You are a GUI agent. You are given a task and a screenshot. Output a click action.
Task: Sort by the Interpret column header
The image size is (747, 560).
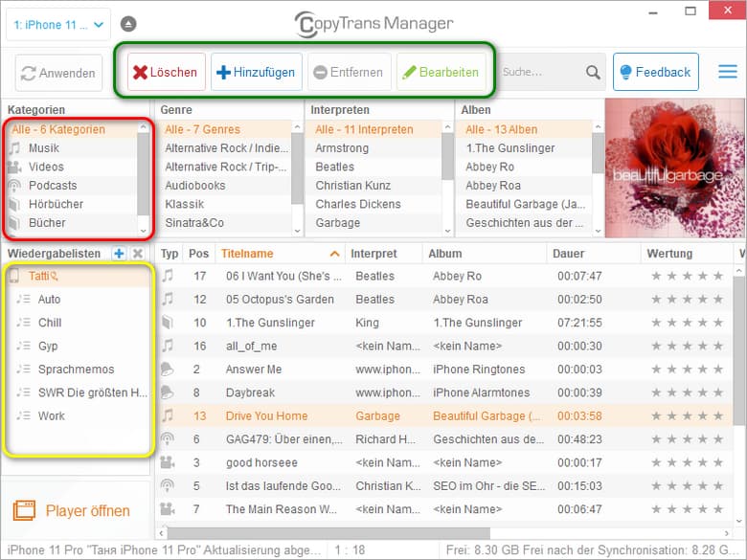[x=384, y=254]
